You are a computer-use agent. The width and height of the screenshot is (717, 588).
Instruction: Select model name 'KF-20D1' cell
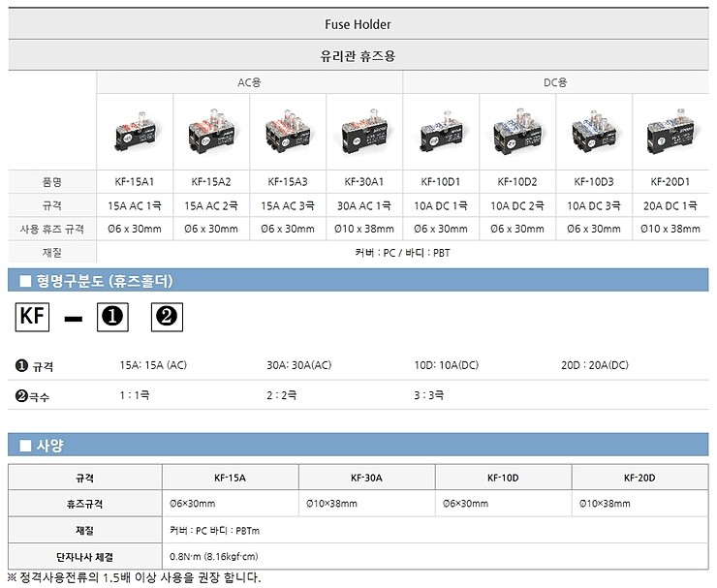(x=670, y=182)
